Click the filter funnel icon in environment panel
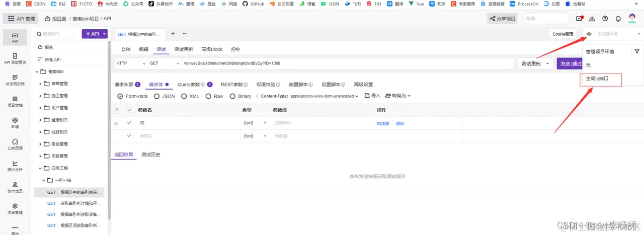The width and height of the screenshot is (644, 235). [637, 51]
